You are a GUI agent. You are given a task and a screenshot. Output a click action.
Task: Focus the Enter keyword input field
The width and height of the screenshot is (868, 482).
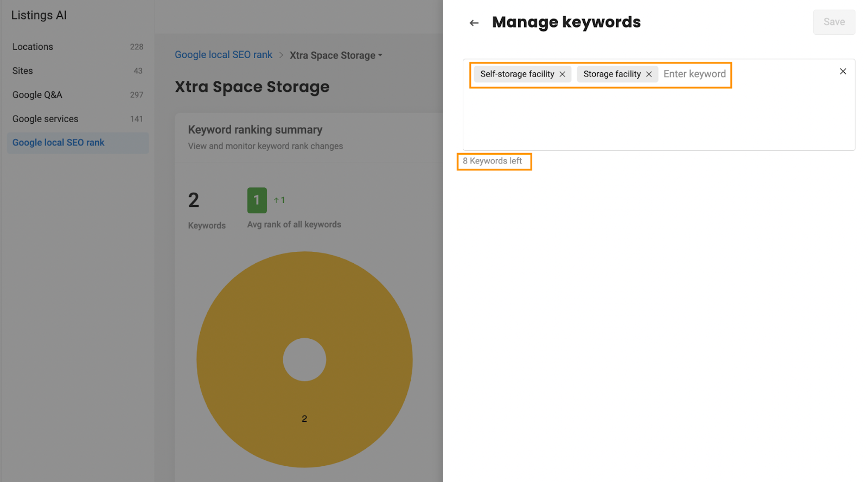(694, 74)
